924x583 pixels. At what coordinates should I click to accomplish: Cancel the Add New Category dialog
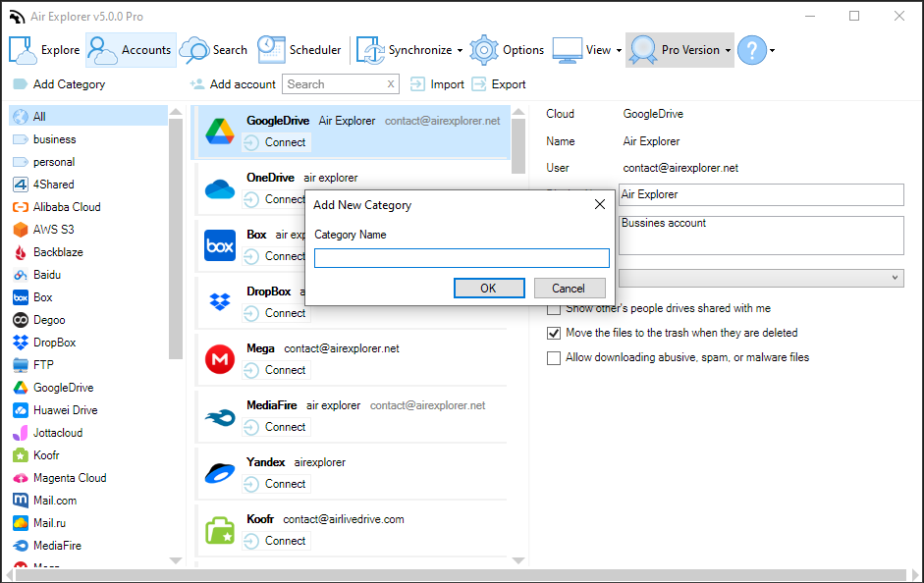[570, 288]
